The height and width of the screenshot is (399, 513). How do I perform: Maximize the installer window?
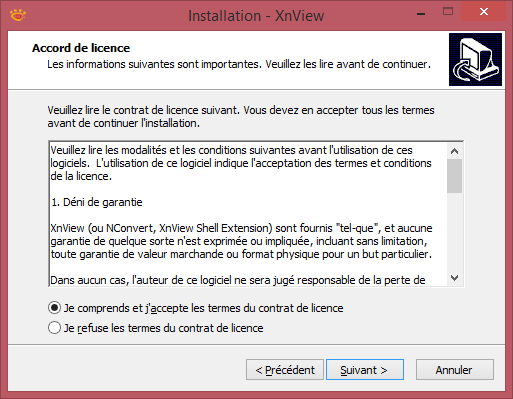448,12
